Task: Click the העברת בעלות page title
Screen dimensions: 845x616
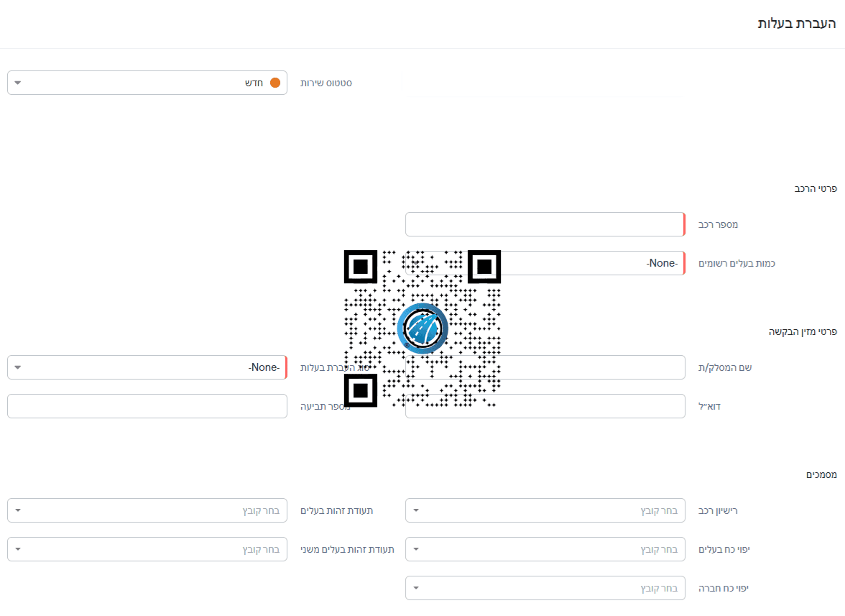Action: [x=796, y=23]
